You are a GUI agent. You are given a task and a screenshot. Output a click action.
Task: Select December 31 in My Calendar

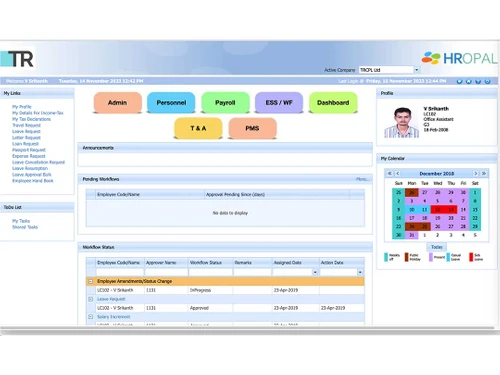(x=411, y=235)
